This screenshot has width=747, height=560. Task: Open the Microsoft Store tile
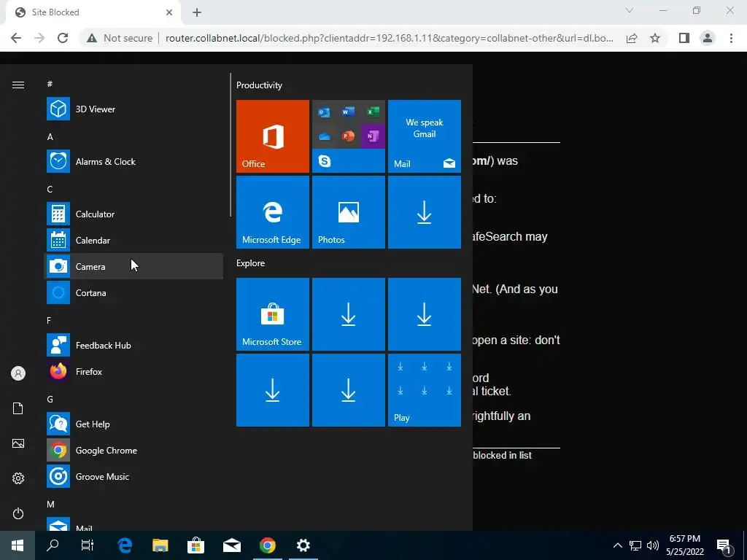coord(273,314)
